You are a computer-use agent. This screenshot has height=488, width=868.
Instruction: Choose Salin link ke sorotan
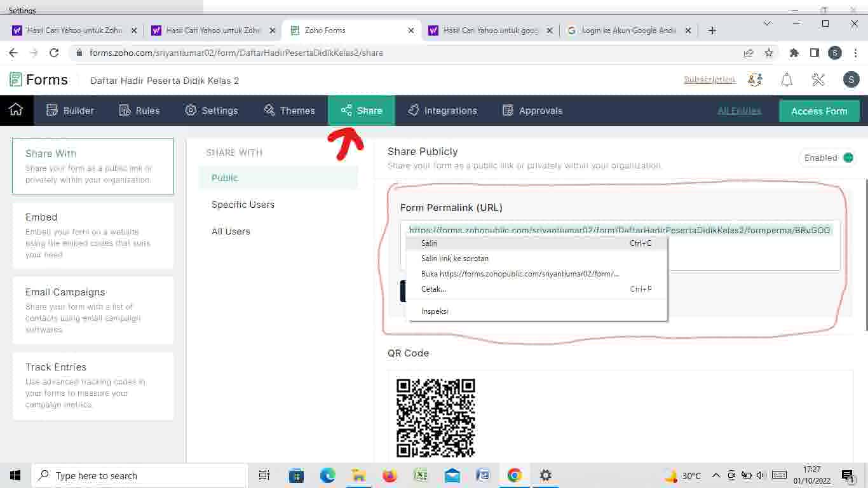(537, 259)
